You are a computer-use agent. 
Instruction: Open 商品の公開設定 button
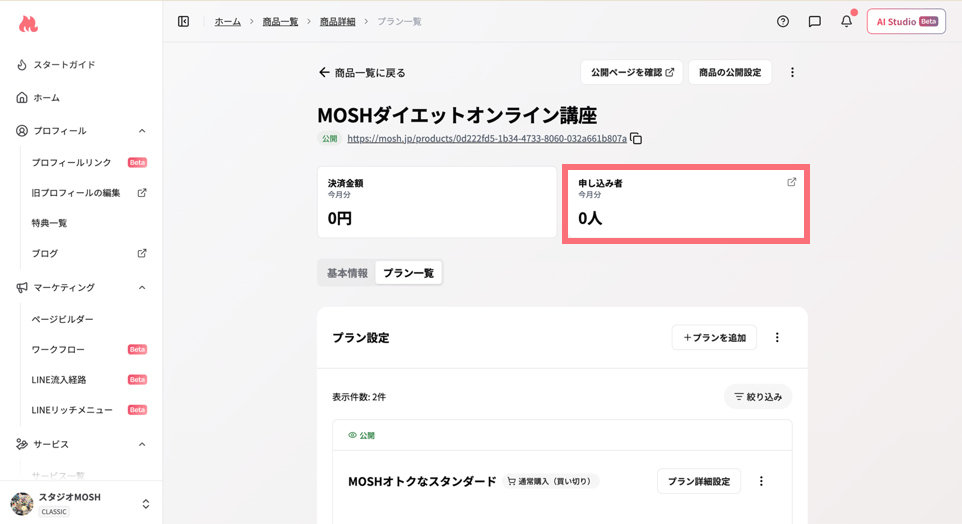(730, 72)
